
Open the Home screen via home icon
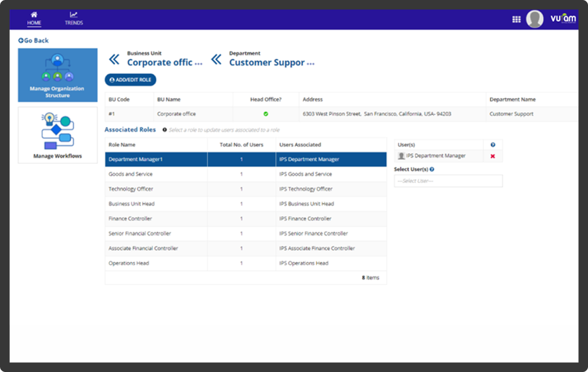coord(35,15)
